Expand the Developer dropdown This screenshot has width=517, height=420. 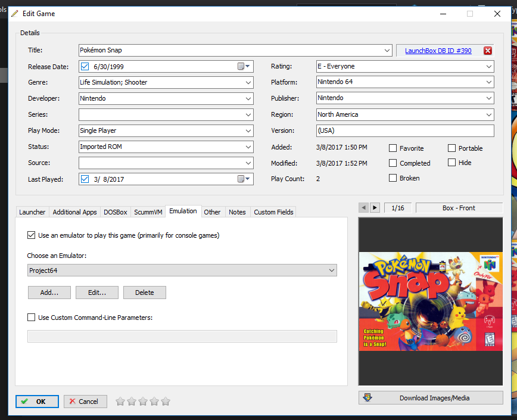tap(248, 98)
